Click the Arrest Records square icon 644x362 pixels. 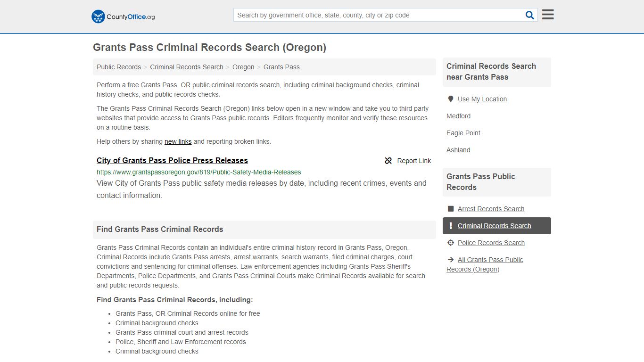coord(451,209)
